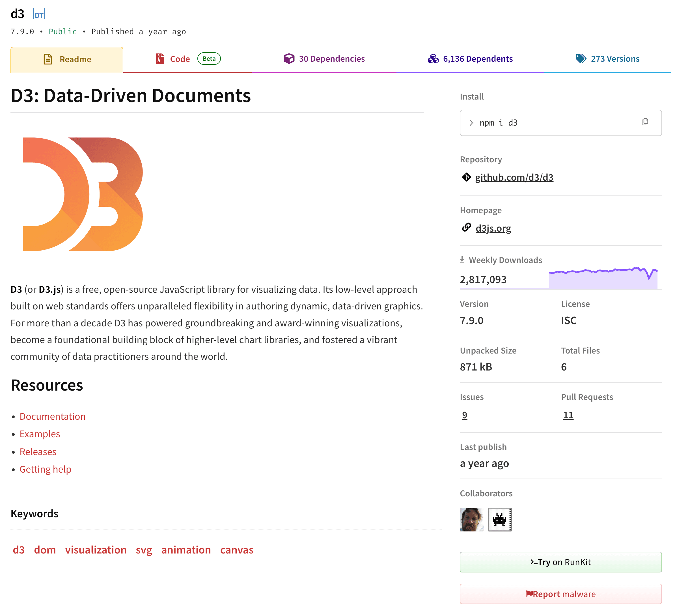Visit the d3js.org homepage link

pos(493,229)
